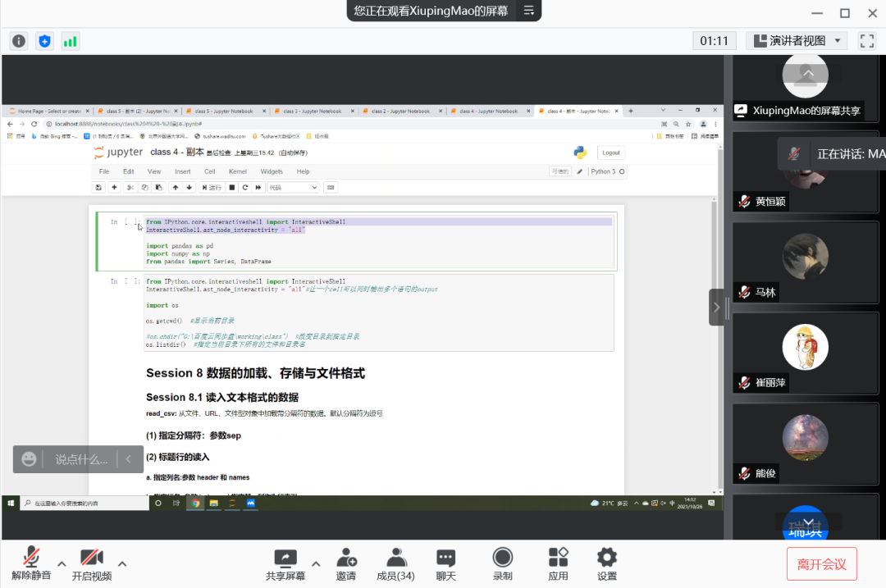Image resolution: width=886 pixels, height=588 pixels.
Task: Open the Chat (聊天) panel
Action: pyautogui.click(x=445, y=564)
